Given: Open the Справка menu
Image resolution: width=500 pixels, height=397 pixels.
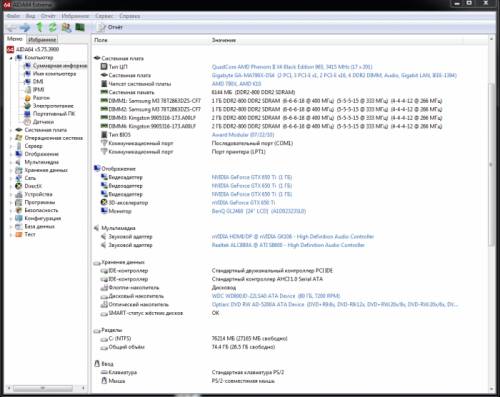Looking at the screenshot, I should (130, 16).
